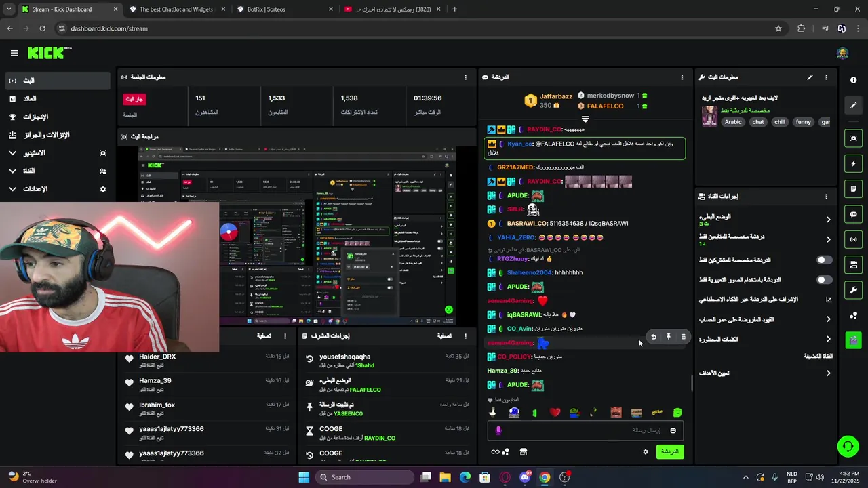Open the wrench tools icon in the right rail
Screen dimensions: 868x488
853,290
